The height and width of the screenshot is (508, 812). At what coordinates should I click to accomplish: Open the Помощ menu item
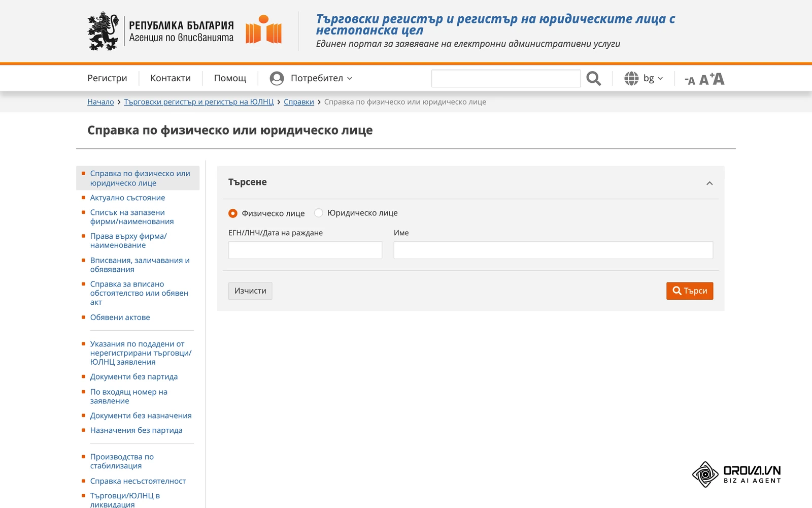point(230,78)
